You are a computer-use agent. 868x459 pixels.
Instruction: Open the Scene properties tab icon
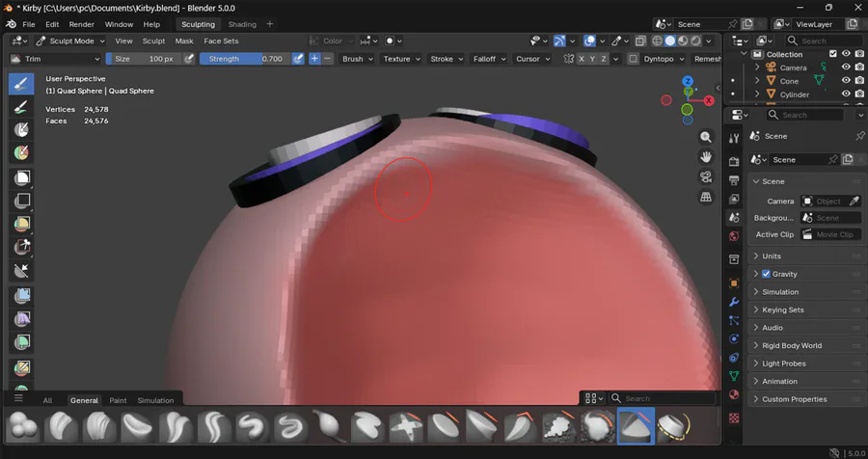(734, 218)
